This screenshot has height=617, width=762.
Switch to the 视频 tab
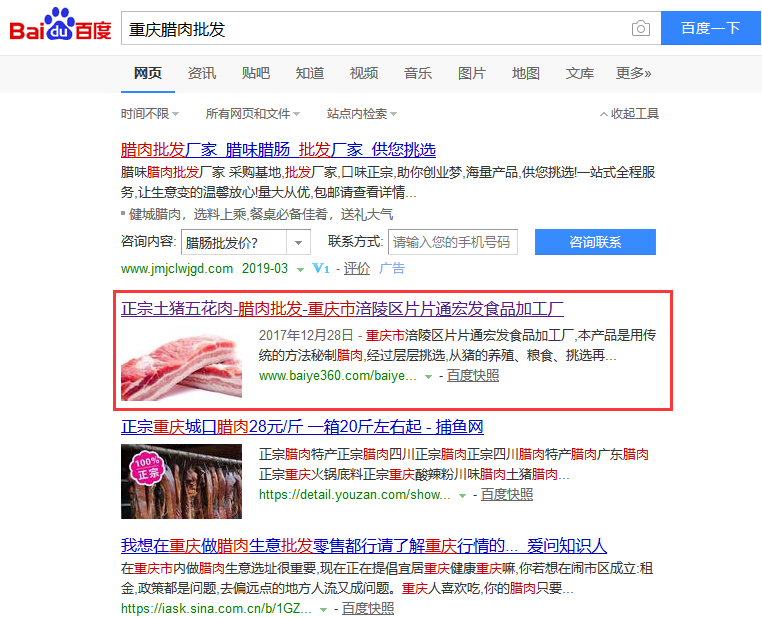click(364, 73)
